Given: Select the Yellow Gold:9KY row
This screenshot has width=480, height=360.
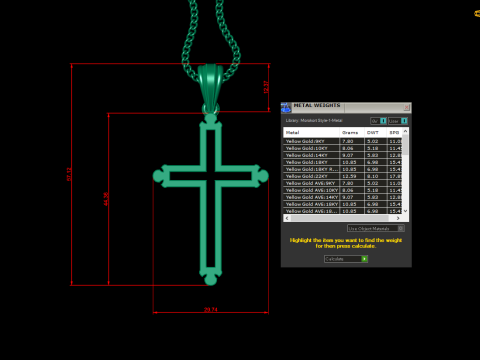Looking at the screenshot, I should [342, 141].
